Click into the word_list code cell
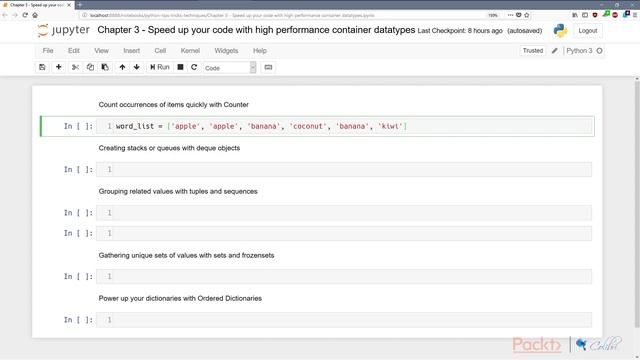Image resolution: width=640 pixels, height=360 pixels. pyautogui.click(x=344, y=127)
